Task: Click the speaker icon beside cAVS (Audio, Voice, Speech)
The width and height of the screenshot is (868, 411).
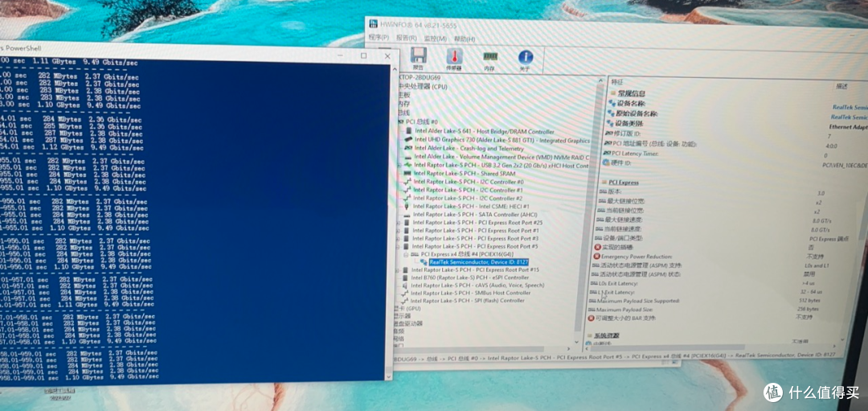Action: click(406, 286)
